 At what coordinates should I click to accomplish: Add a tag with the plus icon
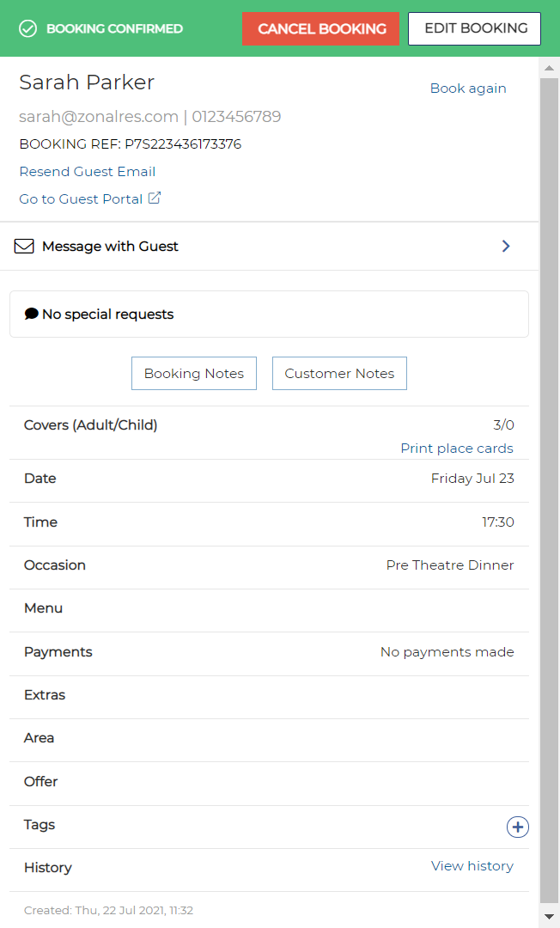tap(517, 827)
